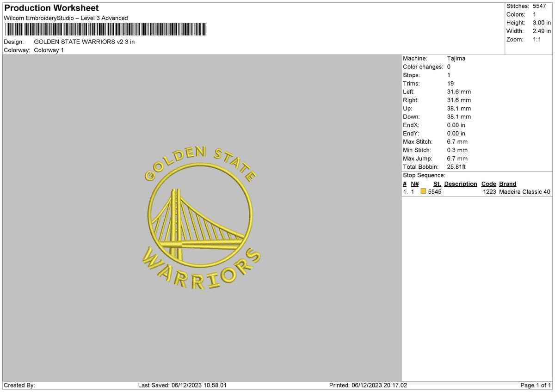Screen dimensions: 555x392
Task: Select the Color changes value 0
Action: 449,67
